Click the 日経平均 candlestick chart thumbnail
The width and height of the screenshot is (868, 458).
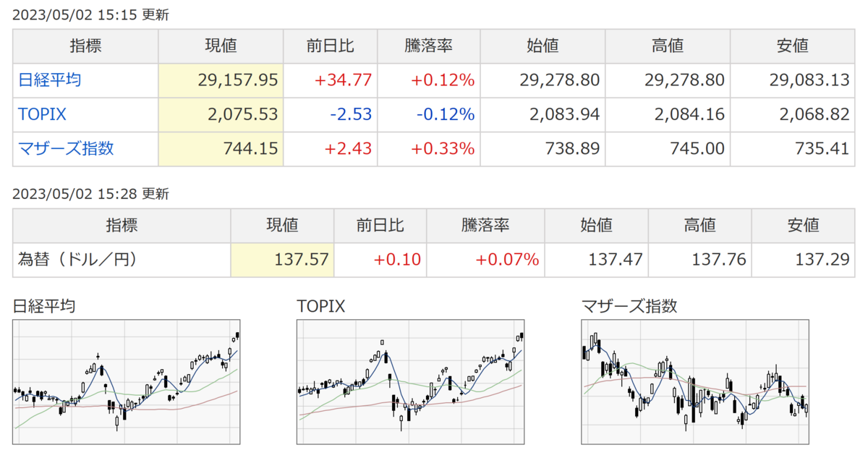(x=127, y=381)
